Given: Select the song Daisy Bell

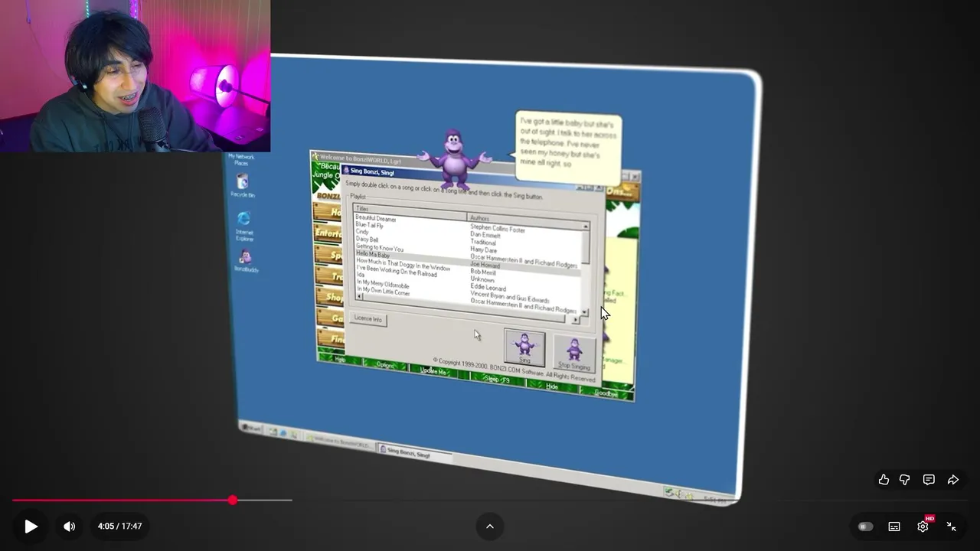Looking at the screenshot, I should [x=367, y=240].
